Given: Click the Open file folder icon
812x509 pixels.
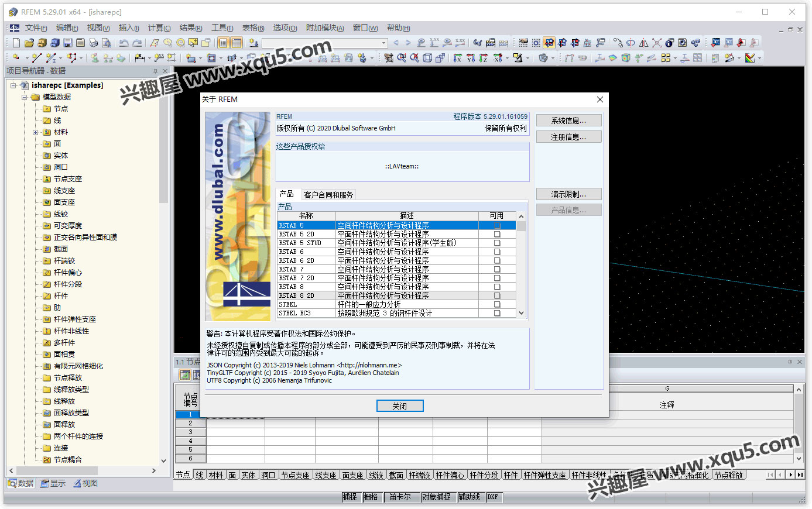Looking at the screenshot, I should pyautogui.click(x=29, y=43).
